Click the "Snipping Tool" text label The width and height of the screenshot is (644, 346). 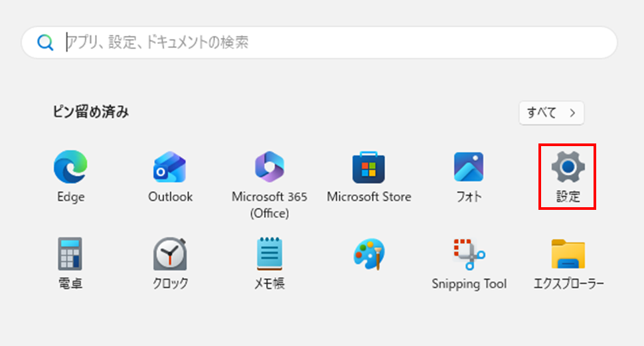[x=469, y=284]
